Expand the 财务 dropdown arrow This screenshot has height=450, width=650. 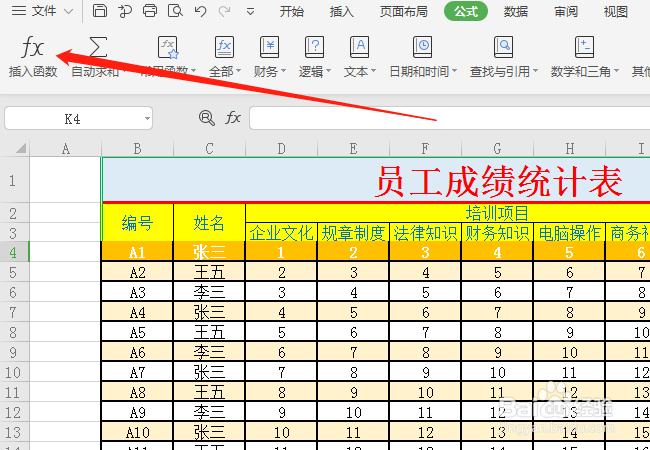(284, 71)
